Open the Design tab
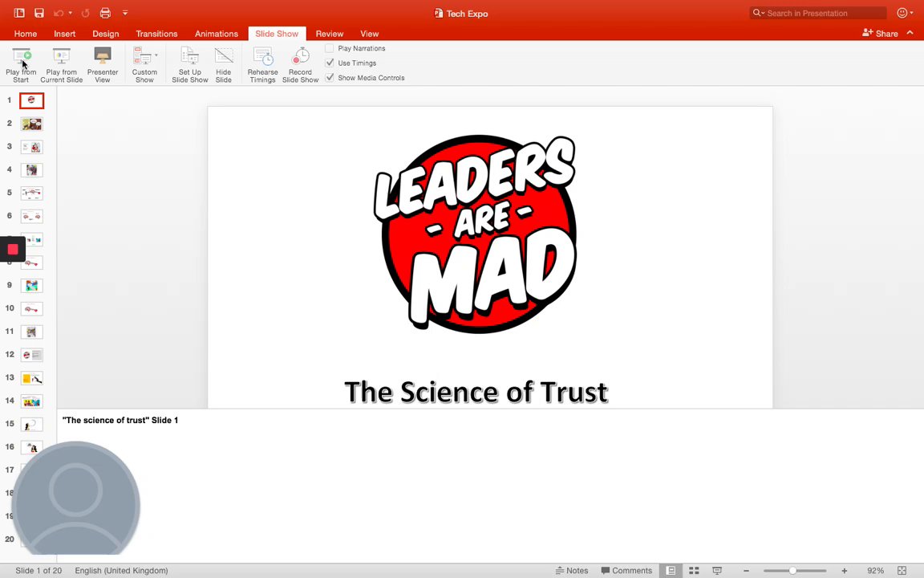The image size is (924, 578). pyautogui.click(x=106, y=34)
